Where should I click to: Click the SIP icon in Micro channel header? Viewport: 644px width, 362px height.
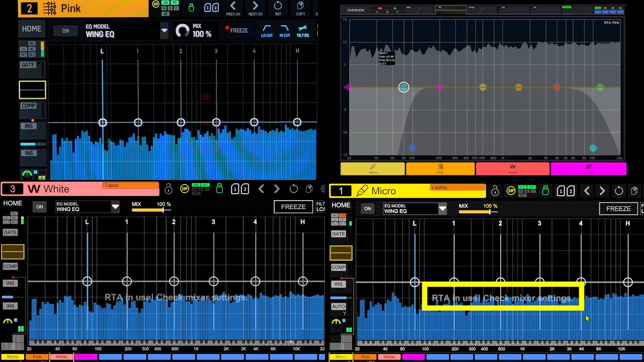[x=511, y=191]
